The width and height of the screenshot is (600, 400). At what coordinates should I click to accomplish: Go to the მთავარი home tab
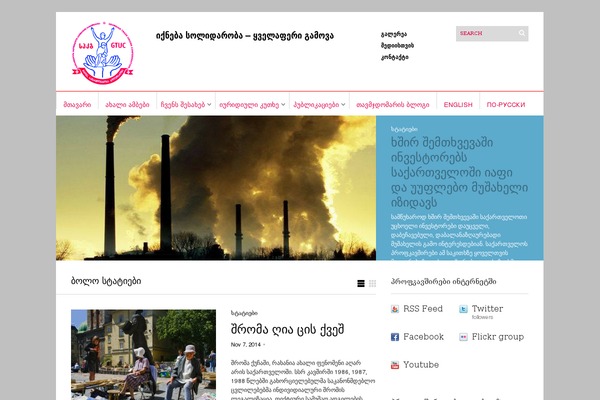77,104
